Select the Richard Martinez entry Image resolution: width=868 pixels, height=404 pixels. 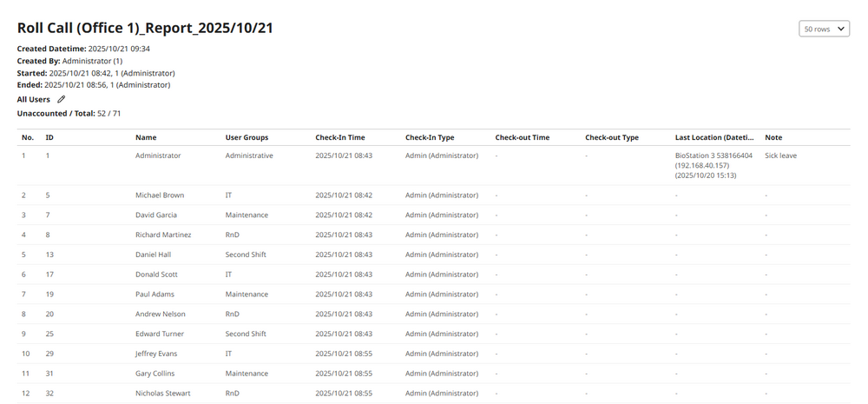coord(163,235)
